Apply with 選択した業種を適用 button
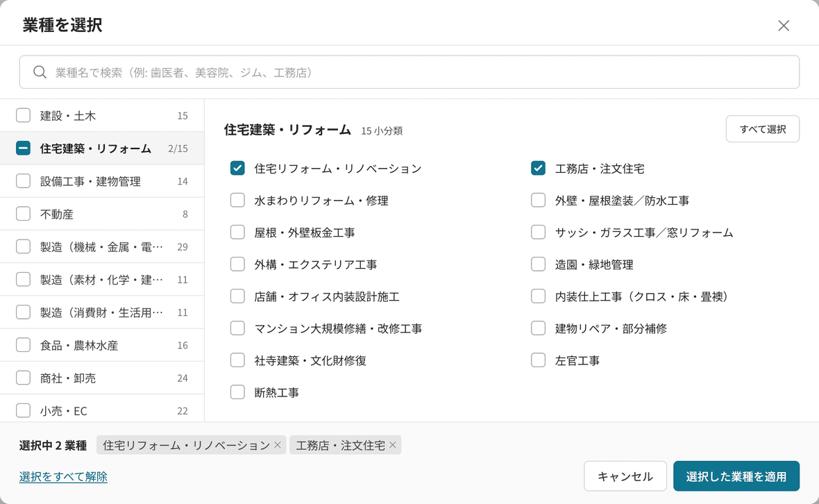 point(736,476)
